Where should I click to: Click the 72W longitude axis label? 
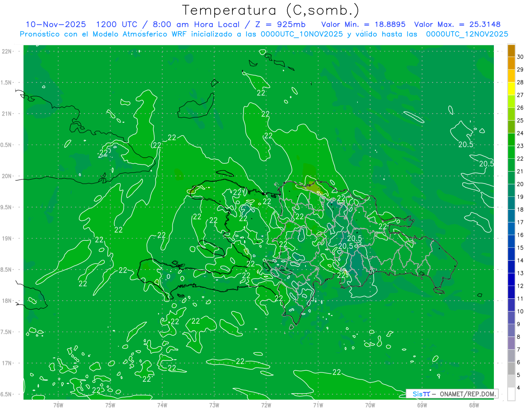266,405
